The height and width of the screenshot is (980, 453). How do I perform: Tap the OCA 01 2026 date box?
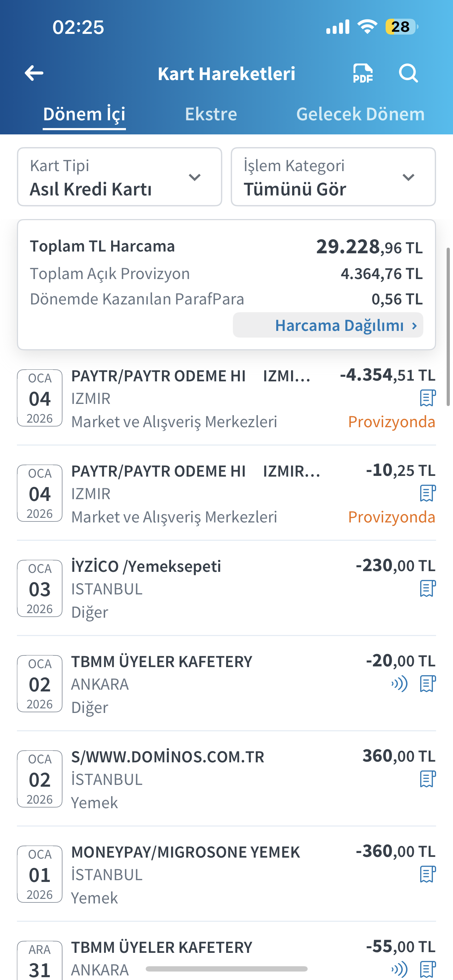[x=40, y=874]
